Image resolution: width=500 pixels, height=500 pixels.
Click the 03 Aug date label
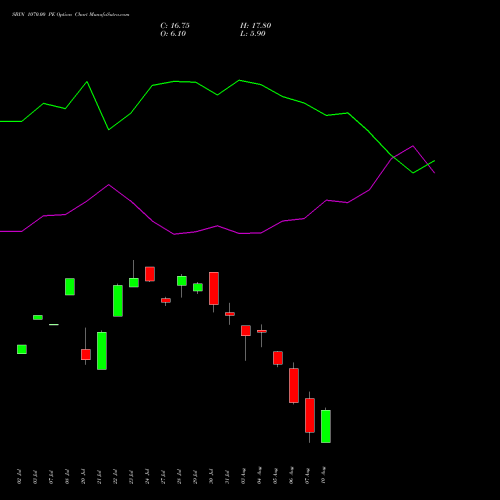tap(243, 476)
